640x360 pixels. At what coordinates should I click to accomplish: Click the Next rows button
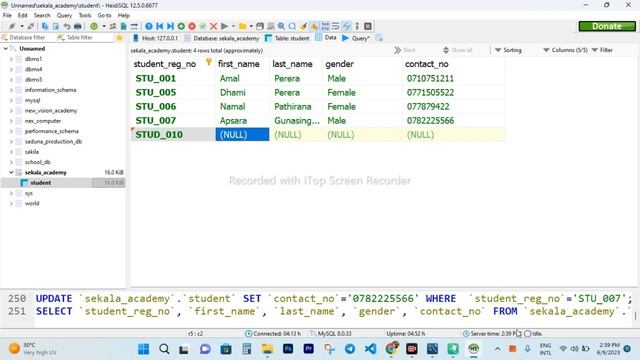(405, 50)
